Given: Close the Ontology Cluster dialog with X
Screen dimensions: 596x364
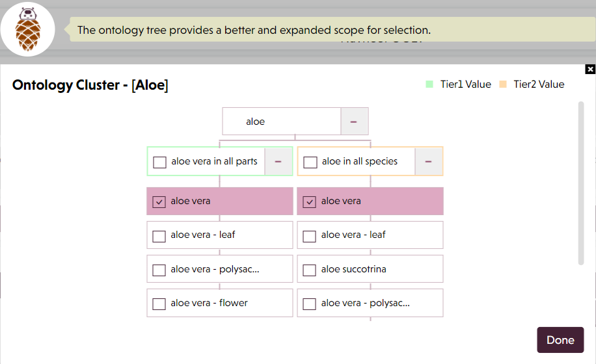Looking at the screenshot, I should (x=590, y=69).
